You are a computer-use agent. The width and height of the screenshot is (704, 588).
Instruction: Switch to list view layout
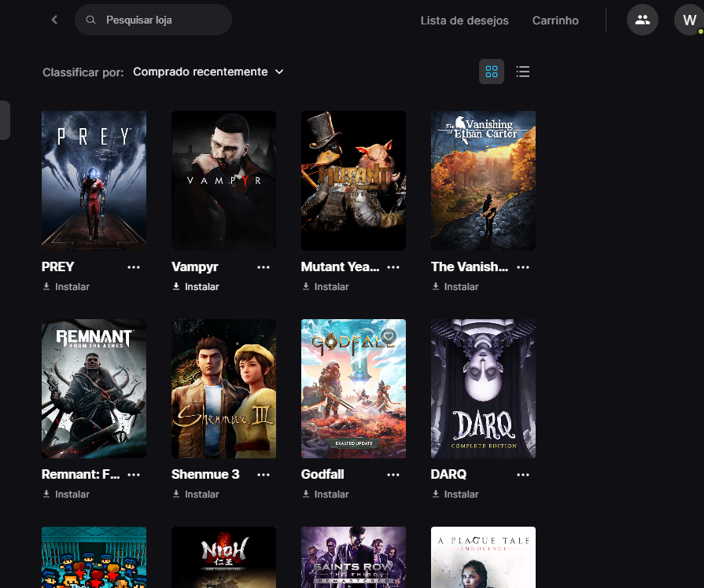[x=523, y=72]
